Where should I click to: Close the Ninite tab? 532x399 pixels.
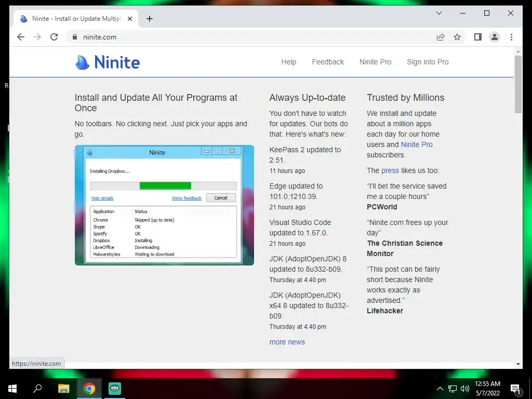(129, 19)
